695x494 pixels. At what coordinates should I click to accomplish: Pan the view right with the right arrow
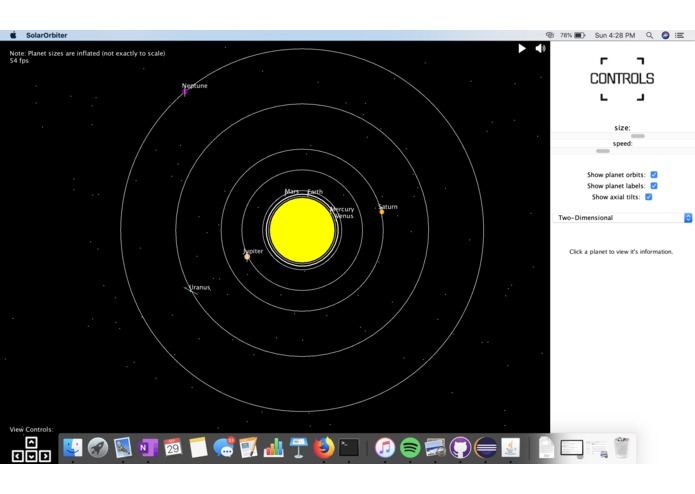tap(45, 456)
